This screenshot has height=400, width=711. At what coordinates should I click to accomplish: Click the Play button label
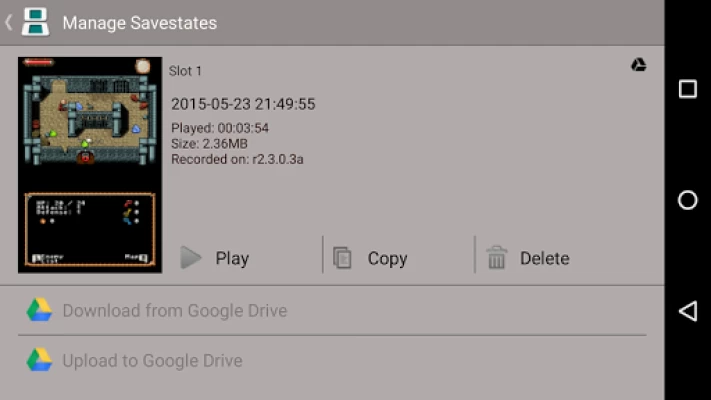(x=232, y=259)
